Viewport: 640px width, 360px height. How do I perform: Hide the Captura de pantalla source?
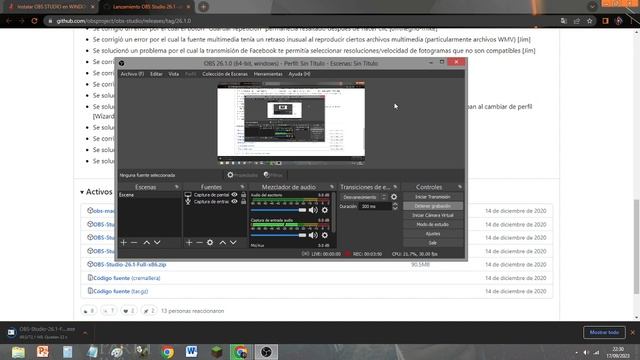234,195
